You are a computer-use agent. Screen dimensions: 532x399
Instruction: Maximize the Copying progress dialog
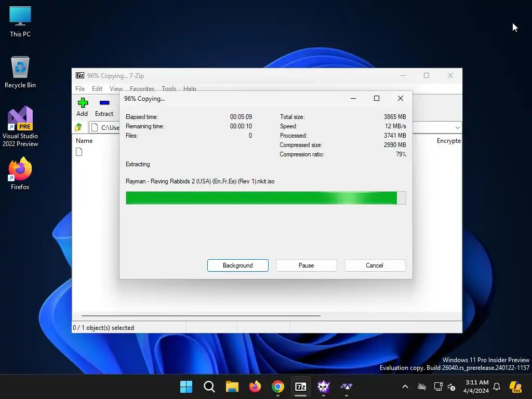[x=377, y=98]
